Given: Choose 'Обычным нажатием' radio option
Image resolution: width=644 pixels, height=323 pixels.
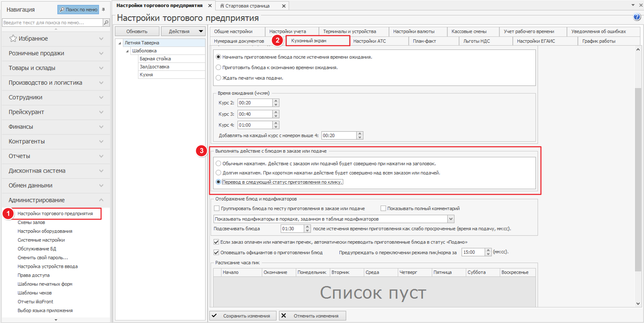Looking at the screenshot, I should coord(218,164).
